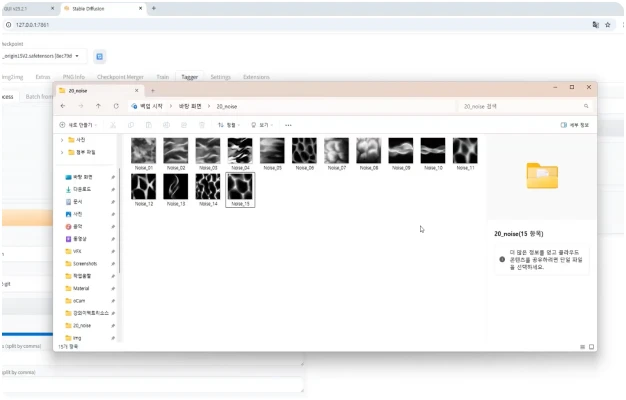The width and height of the screenshot is (626, 400).
Task: Open the img folder in sidebar
Action: 77,338
